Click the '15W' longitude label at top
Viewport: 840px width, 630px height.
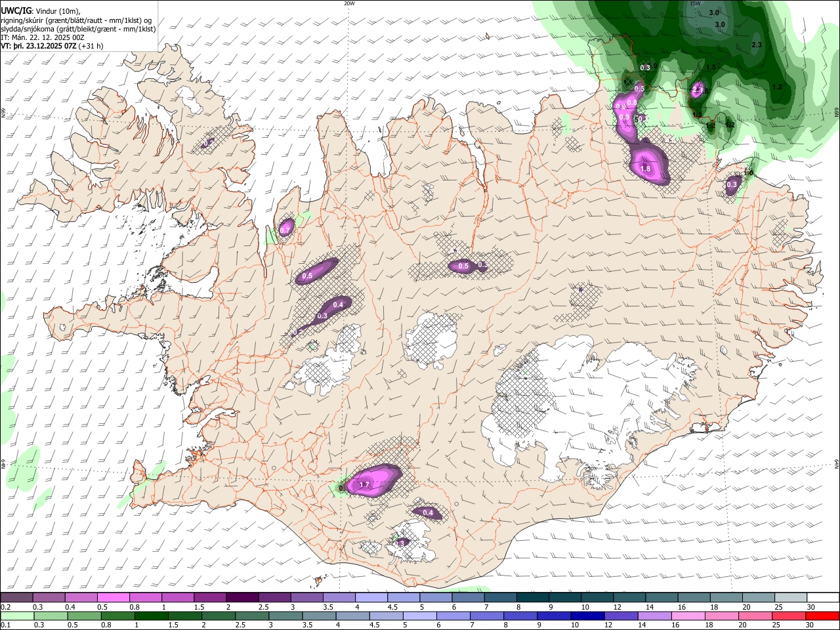pos(695,3)
